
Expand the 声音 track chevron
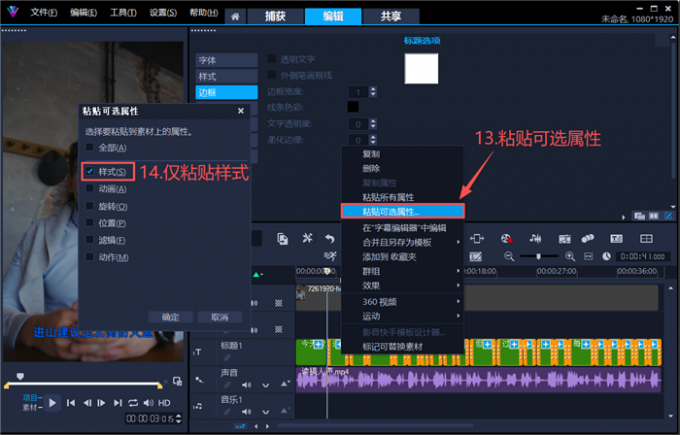pos(266,385)
